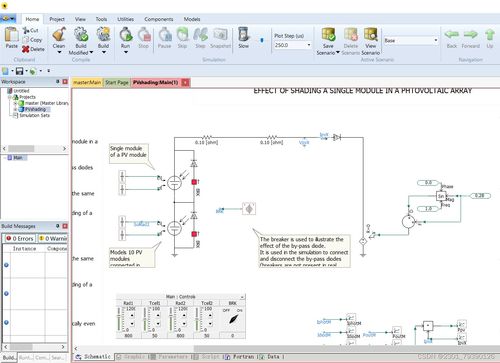This screenshot has height=363, width=500.
Task: Click the Build gears icon
Action: click(103, 34)
